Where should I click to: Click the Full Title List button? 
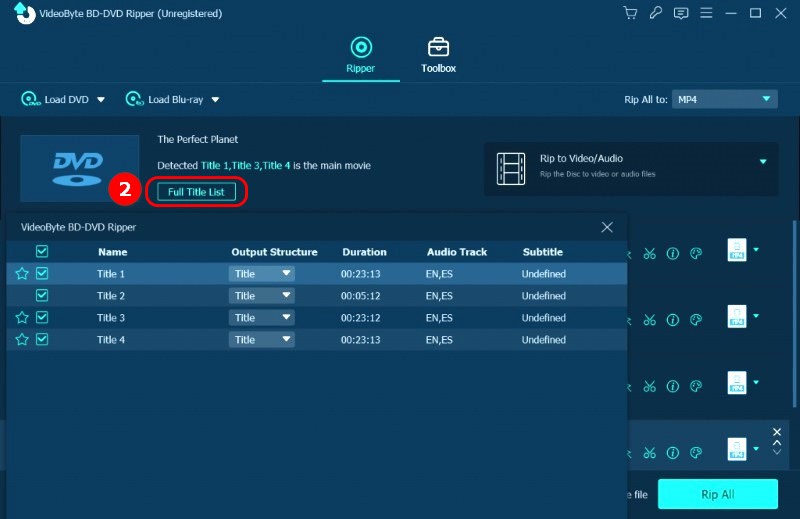click(x=196, y=191)
